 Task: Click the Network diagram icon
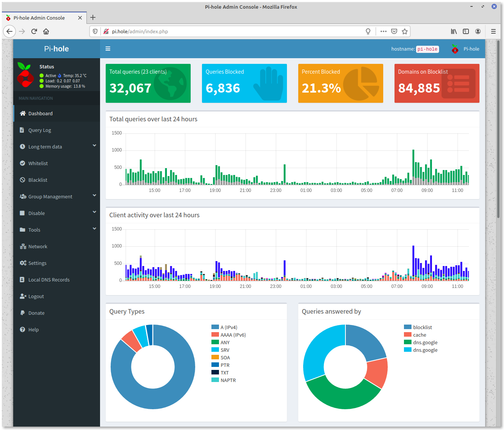click(23, 246)
